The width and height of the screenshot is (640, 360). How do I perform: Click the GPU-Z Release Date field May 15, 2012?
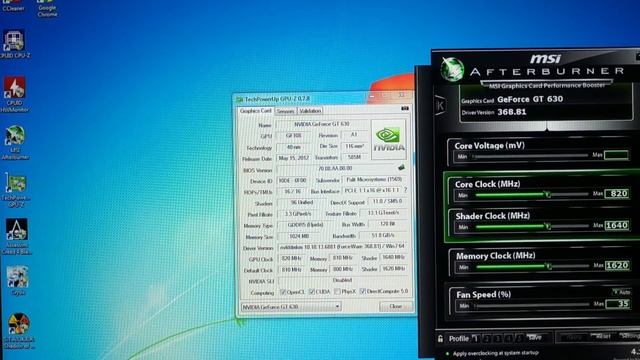pyautogui.click(x=293, y=158)
